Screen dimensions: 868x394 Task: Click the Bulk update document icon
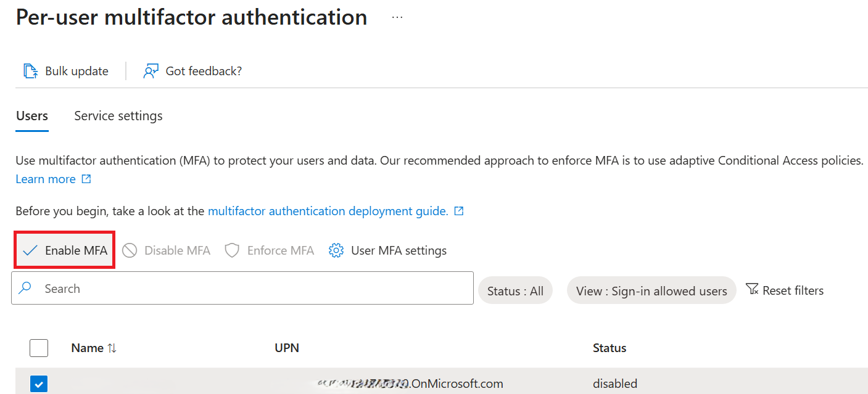click(x=31, y=72)
